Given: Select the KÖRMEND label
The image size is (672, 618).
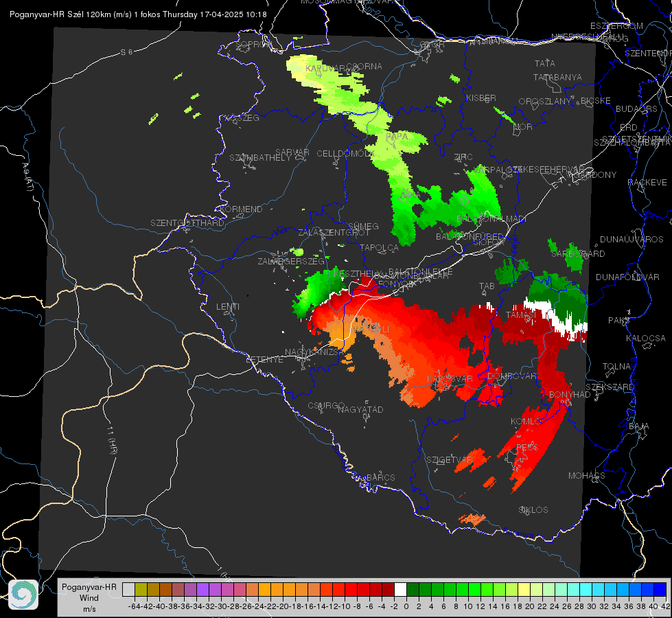Looking at the screenshot, I should pyautogui.click(x=242, y=209).
